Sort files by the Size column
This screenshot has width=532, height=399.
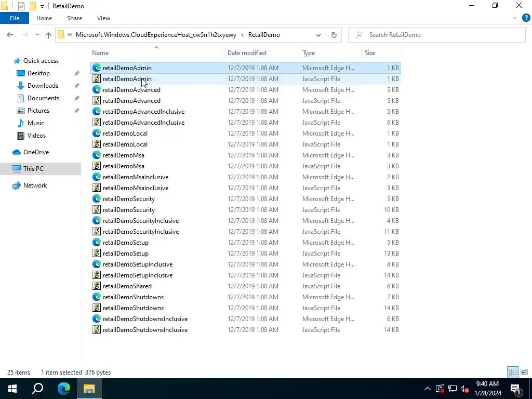click(x=370, y=53)
